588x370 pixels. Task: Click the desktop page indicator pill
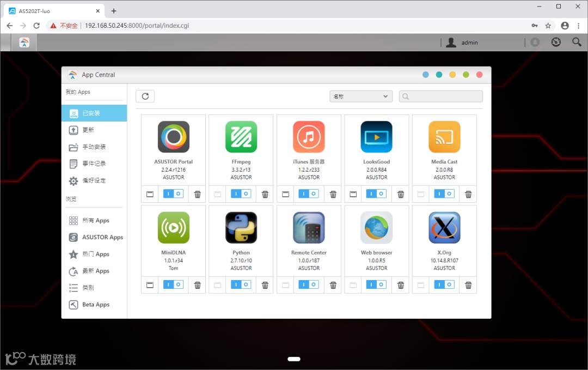(x=294, y=359)
